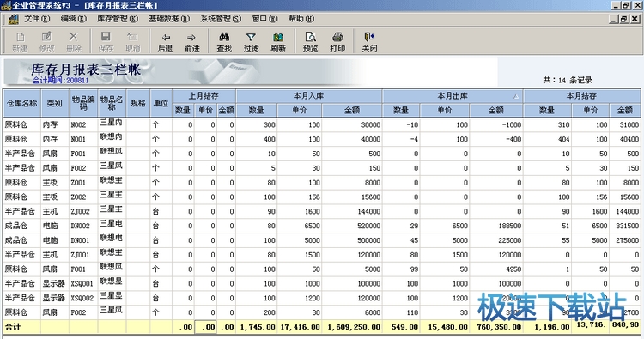Click the 本月结存 group header

[x=581, y=96]
